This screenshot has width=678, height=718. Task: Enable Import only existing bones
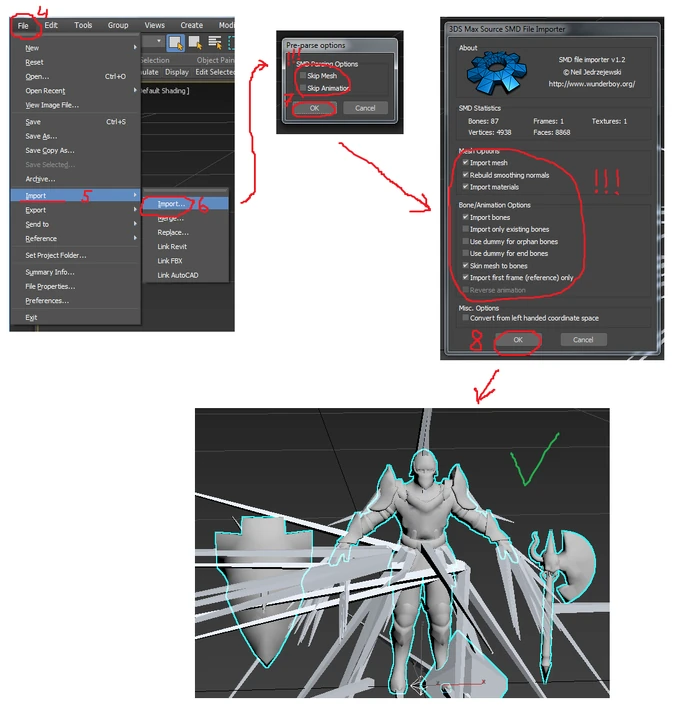click(x=466, y=229)
